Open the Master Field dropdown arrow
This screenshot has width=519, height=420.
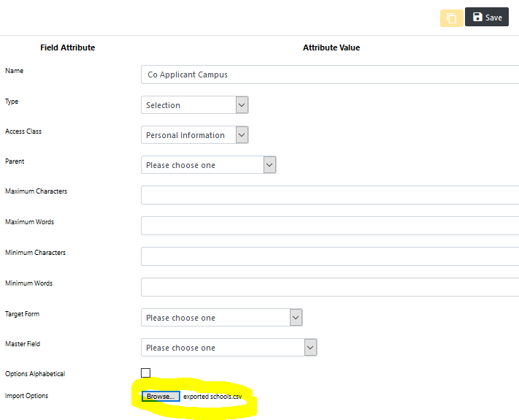[310, 348]
